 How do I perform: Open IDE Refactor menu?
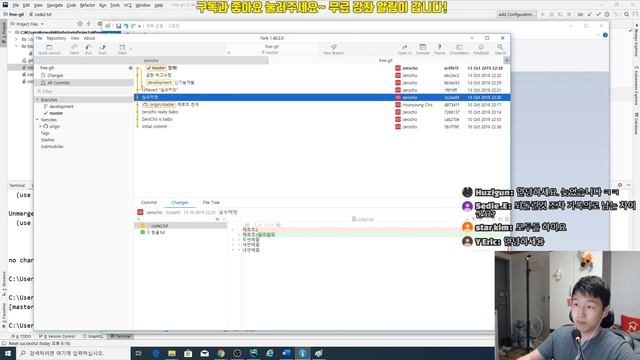coord(87,5)
